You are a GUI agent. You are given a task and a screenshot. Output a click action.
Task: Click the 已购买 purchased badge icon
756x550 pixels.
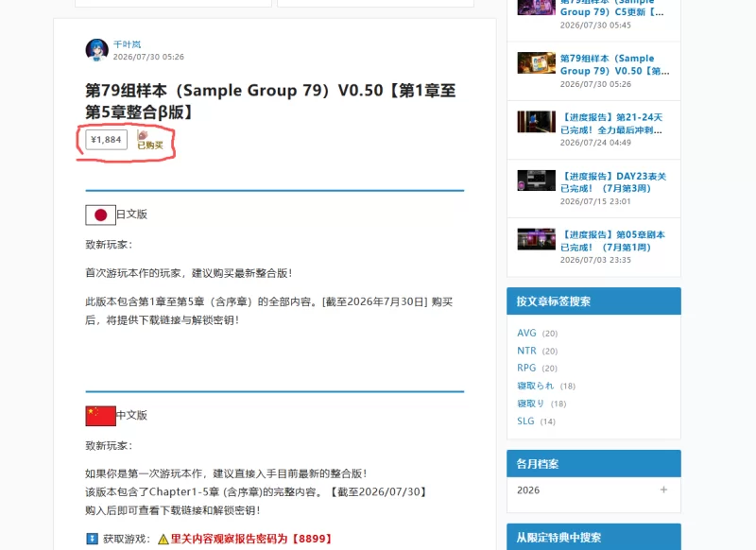point(150,140)
